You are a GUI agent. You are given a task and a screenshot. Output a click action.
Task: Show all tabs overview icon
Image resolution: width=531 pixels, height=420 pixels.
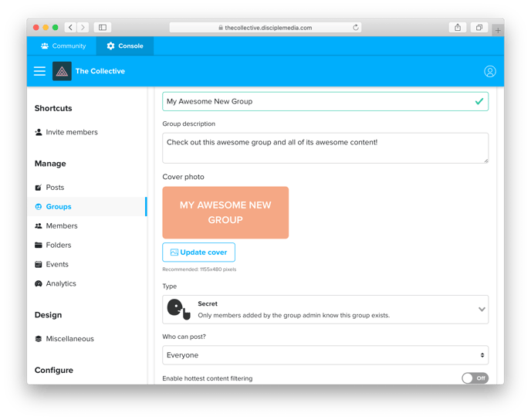479,28
